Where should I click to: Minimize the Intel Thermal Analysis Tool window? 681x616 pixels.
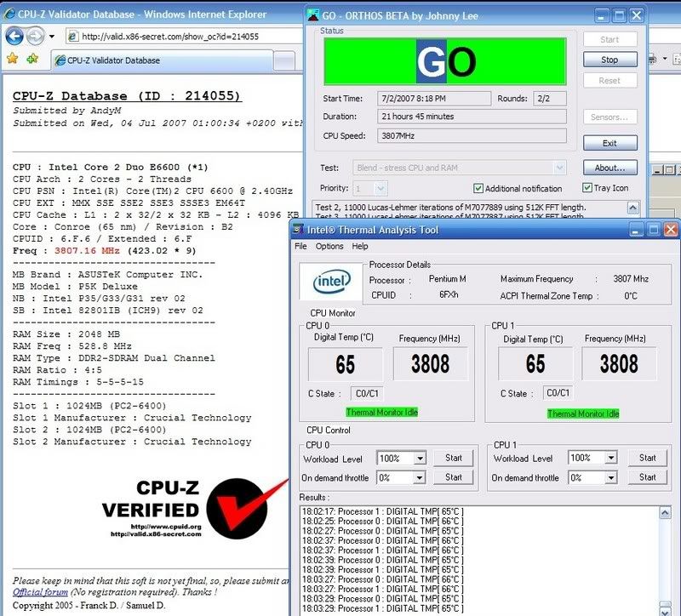point(636,230)
